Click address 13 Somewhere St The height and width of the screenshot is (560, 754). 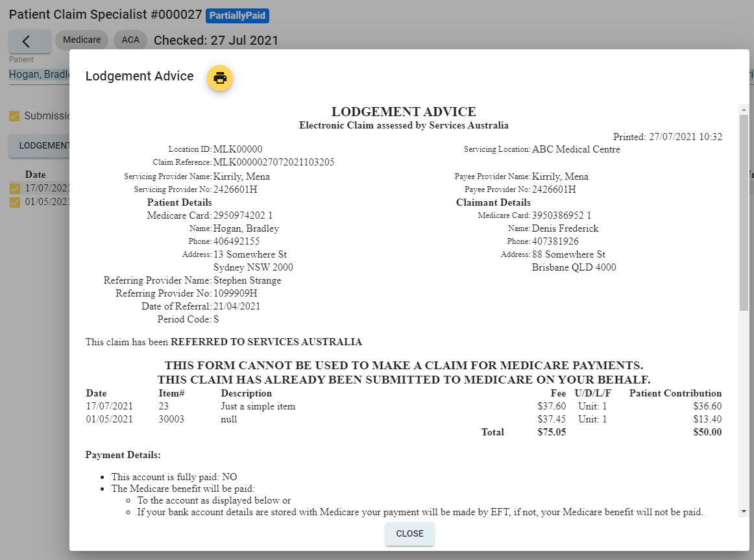250,254
